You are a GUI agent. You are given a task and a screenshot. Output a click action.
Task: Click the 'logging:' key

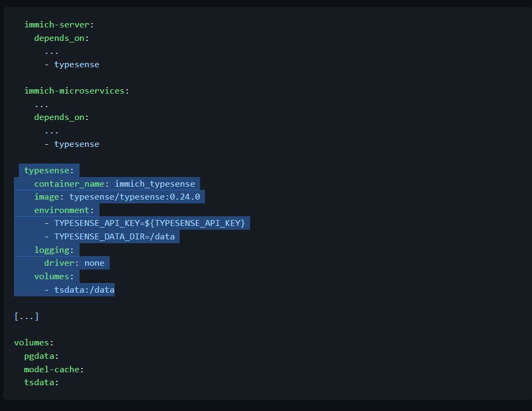pos(54,250)
